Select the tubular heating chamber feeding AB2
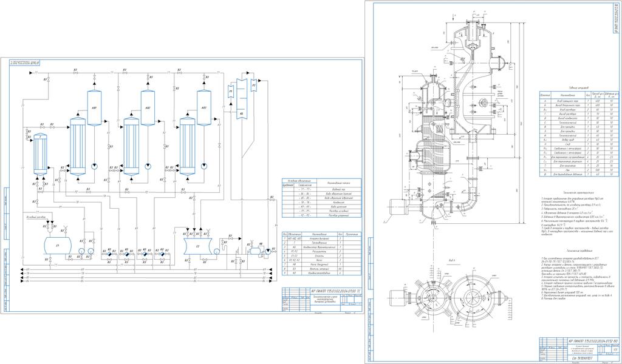This screenshot has width=622, height=364. (131, 146)
